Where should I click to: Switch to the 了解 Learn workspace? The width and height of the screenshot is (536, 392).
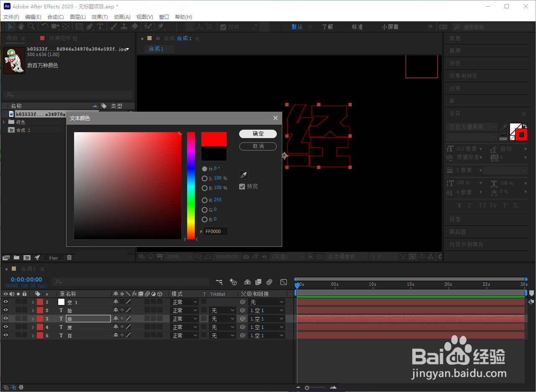327,27
